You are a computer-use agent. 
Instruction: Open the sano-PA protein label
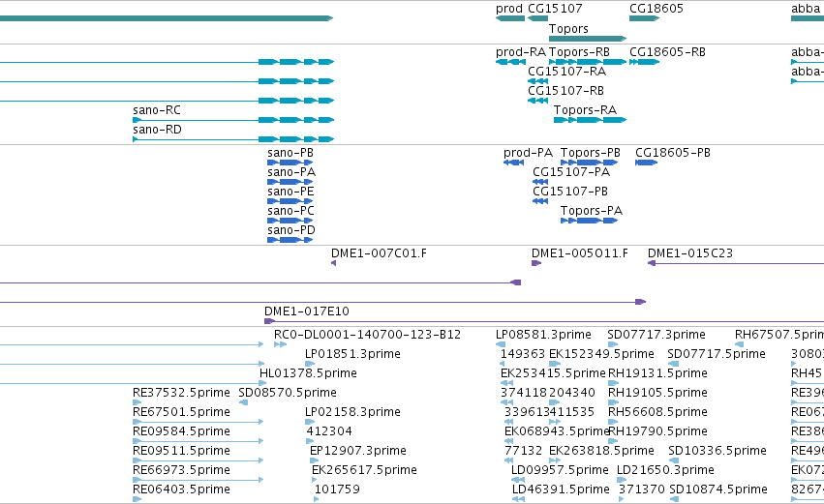click(x=291, y=172)
